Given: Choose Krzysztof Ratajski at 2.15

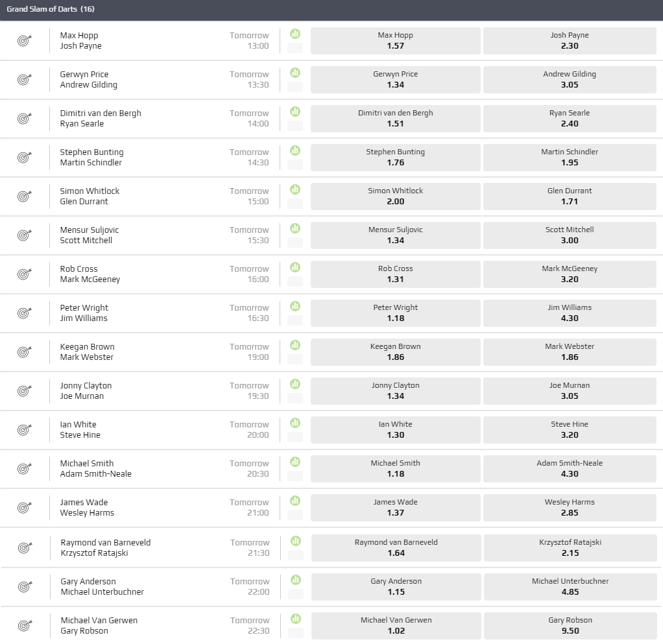Looking at the screenshot, I should (570, 548).
